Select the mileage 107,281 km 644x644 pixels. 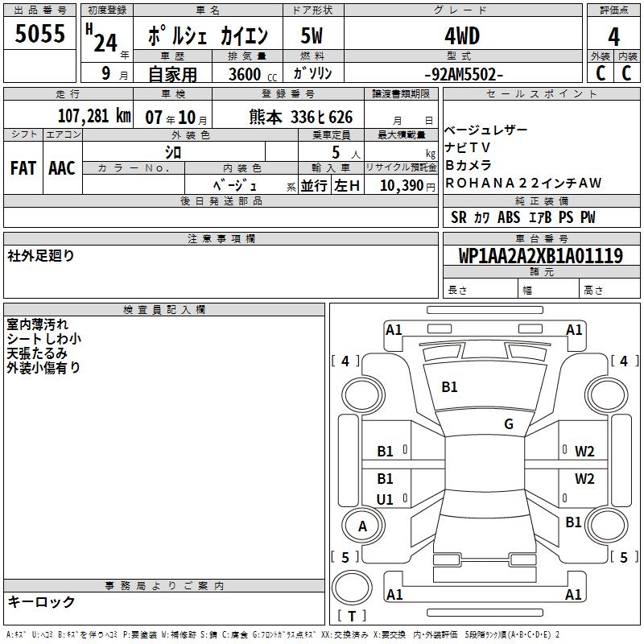(94, 116)
